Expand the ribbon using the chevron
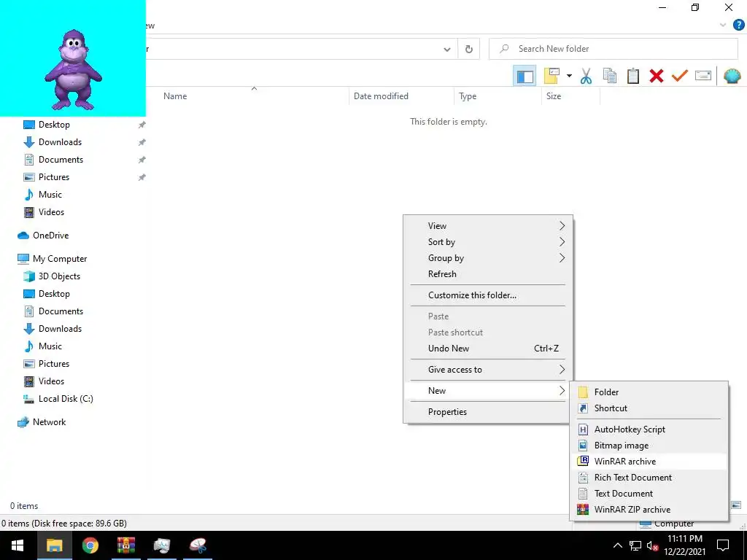This screenshot has width=747, height=560. (x=723, y=25)
